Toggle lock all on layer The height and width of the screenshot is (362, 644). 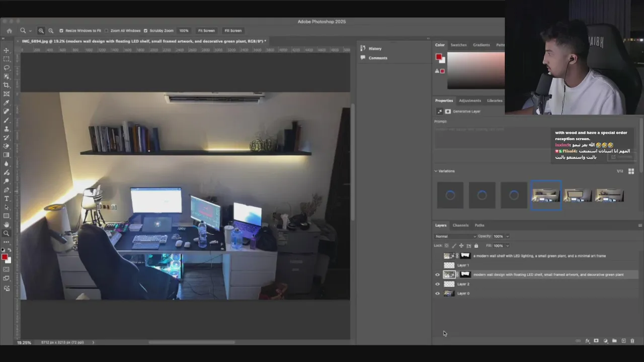[x=476, y=246]
